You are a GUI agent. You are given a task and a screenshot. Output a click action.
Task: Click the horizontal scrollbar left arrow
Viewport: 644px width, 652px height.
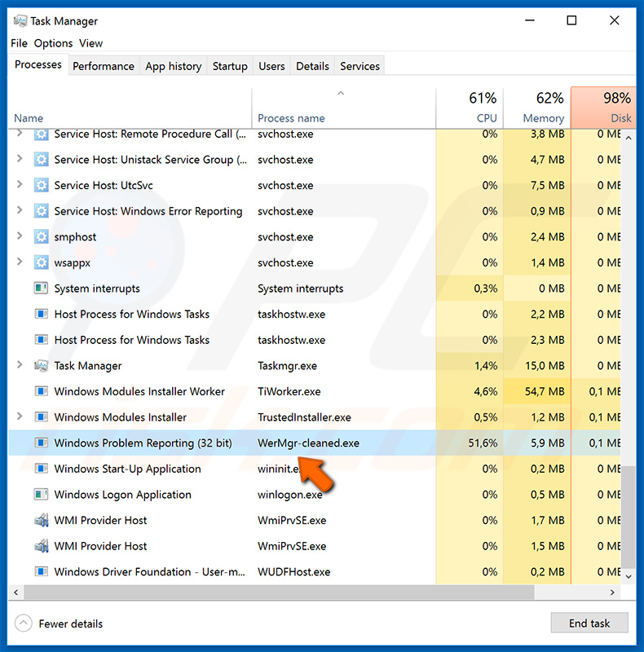[15, 593]
